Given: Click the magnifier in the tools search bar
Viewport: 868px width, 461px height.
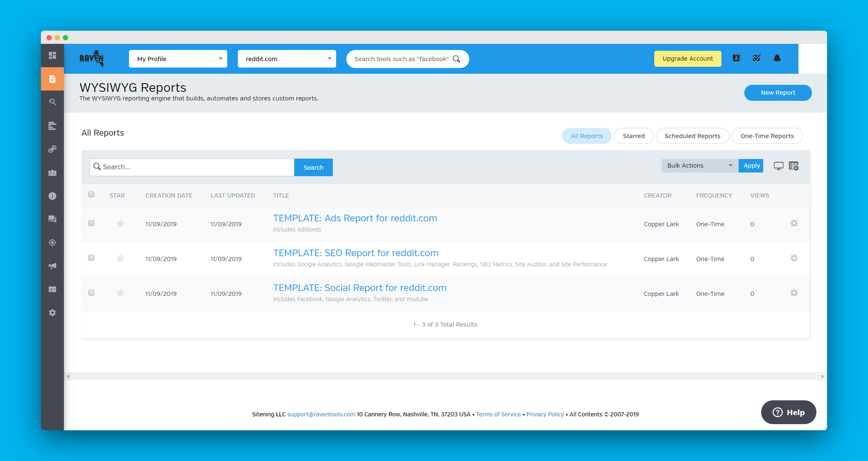Looking at the screenshot, I should click(457, 59).
